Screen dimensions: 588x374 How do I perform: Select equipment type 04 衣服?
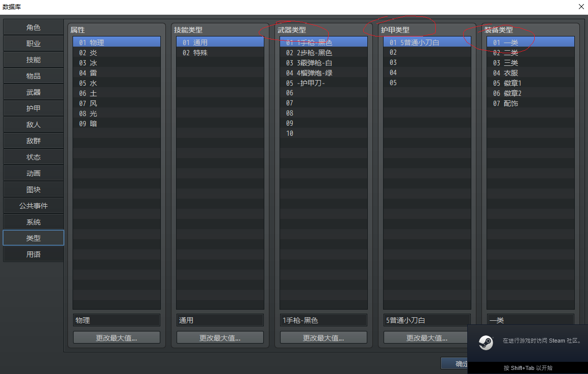(x=531, y=72)
